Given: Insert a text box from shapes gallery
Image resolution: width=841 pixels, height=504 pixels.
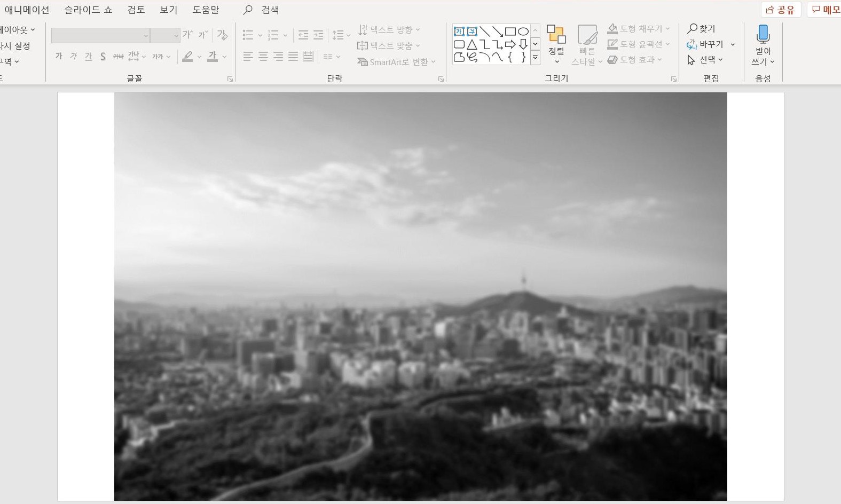Looking at the screenshot, I should point(459,31).
